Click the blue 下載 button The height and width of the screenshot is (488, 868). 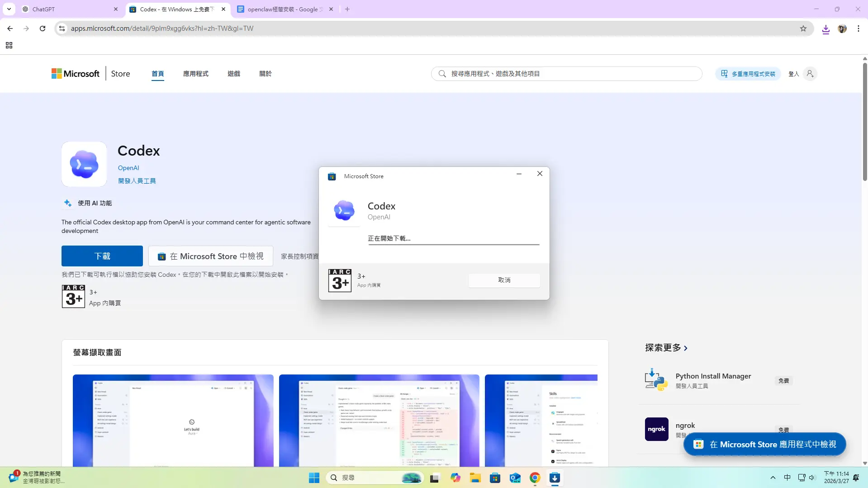tap(102, 256)
